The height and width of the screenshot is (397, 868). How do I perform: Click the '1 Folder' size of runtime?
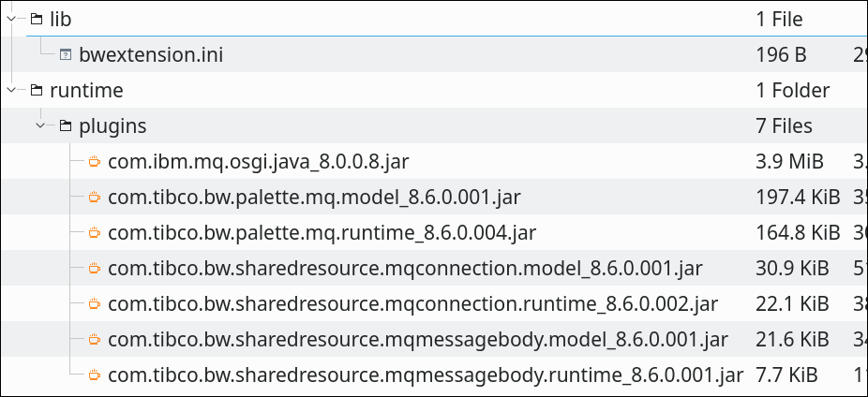pyautogui.click(x=793, y=90)
